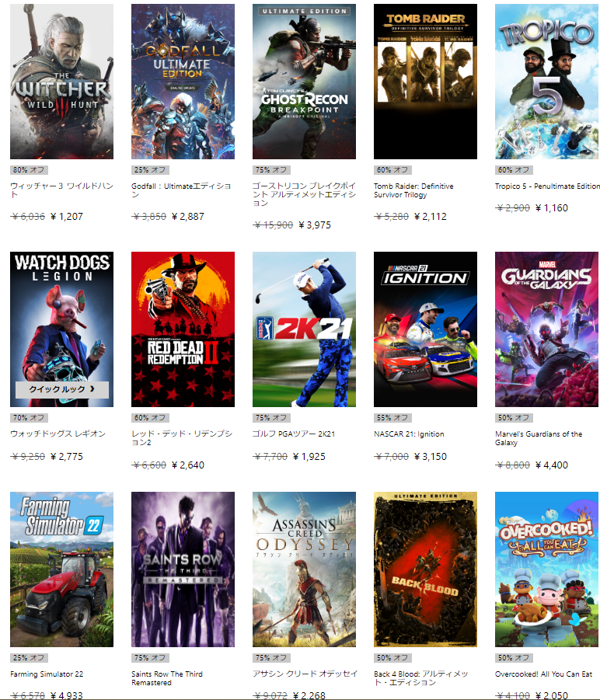Select the PGA Tour 2K21 cover
Screen dimensions: 600x700
pos(305,329)
